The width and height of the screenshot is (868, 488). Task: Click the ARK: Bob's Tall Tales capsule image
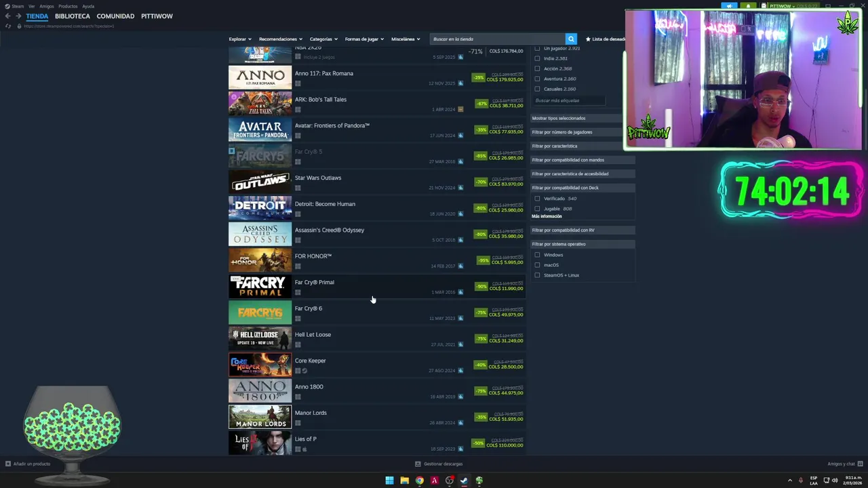click(x=260, y=104)
